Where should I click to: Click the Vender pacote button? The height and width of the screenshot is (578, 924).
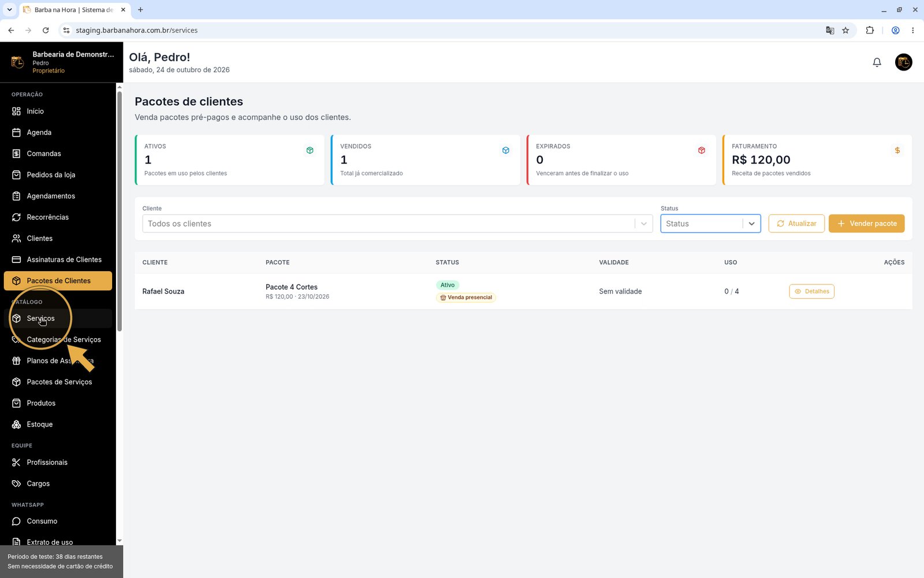[866, 224]
